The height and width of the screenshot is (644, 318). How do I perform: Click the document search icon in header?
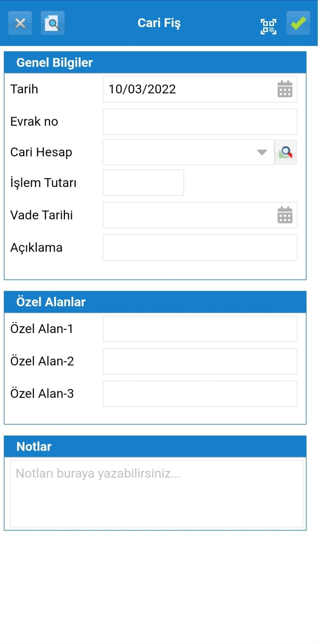(53, 23)
